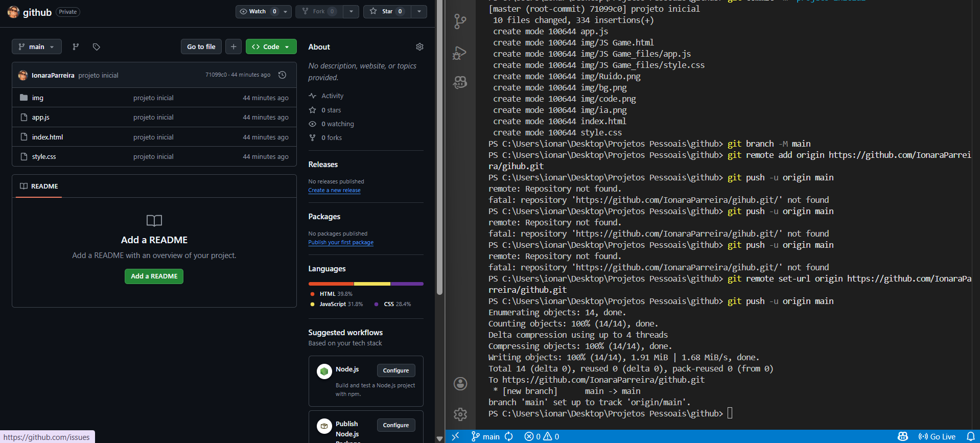Open VS Code Manage gear menu
Image resolution: width=980 pixels, height=443 pixels.
point(460,414)
